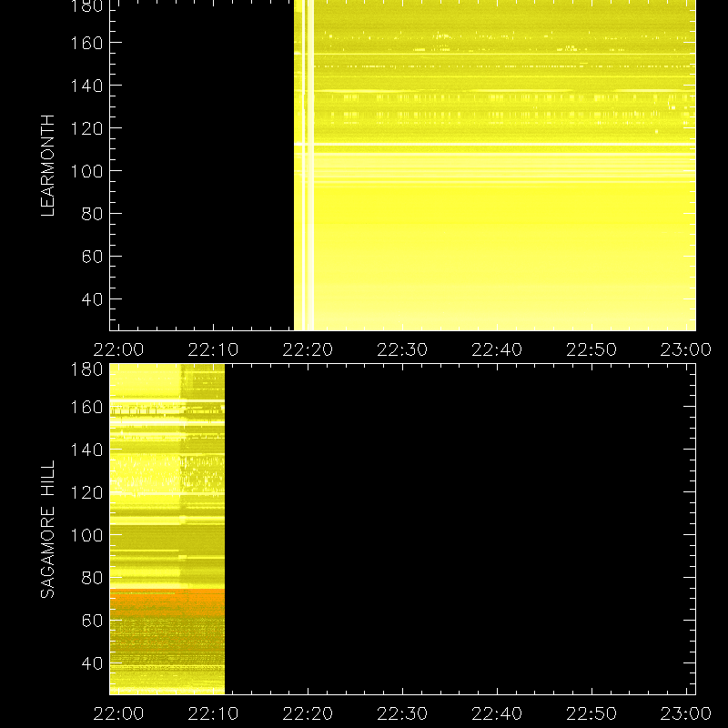Select the 60 label on Sagamore Hill axis
The image size is (728, 728).
(x=92, y=621)
